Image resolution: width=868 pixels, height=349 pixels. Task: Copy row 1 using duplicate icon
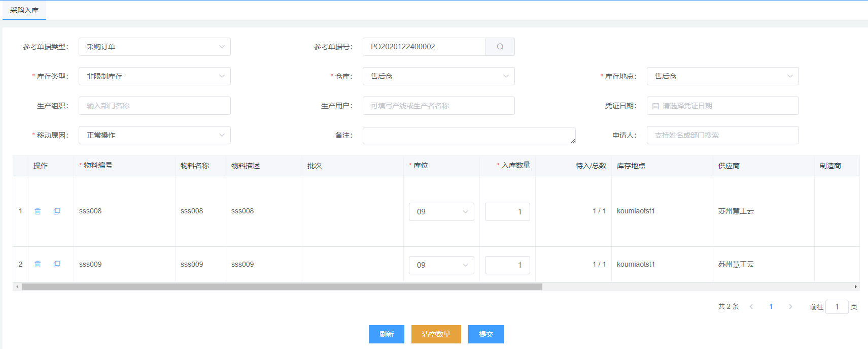[57, 211]
